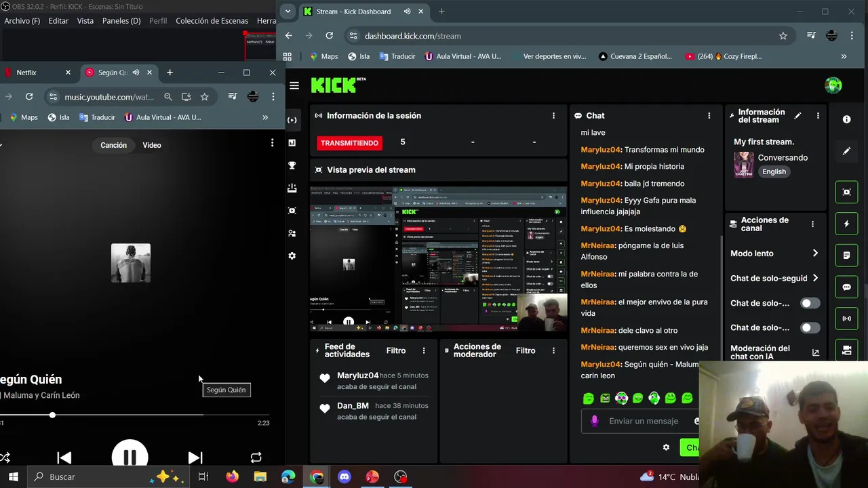The height and width of the screenshot is (488, 868).
Task: Open the Kick sidebar settings gear
Action: pyautogui.click(x=292, y=256)
